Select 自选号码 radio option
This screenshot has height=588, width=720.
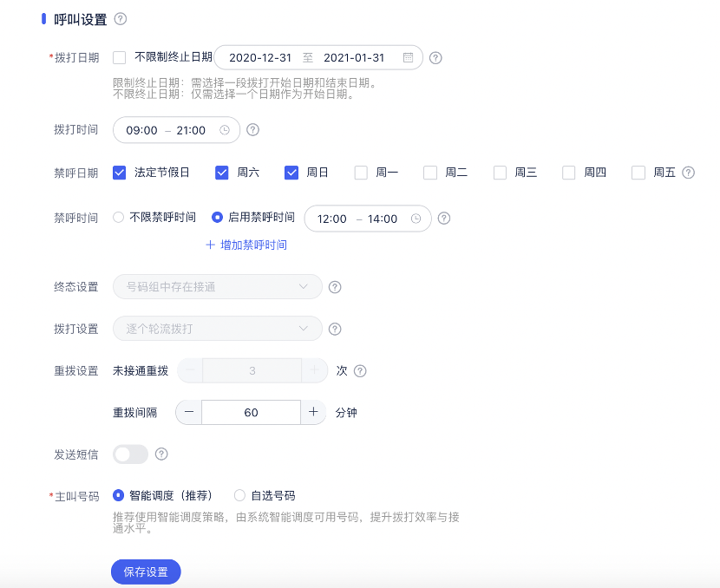[239, 495]
